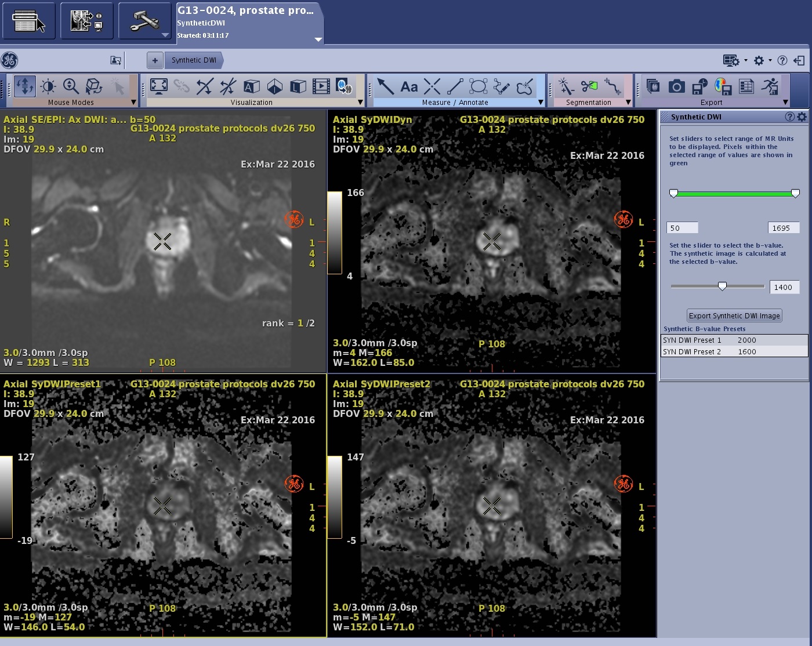Expand the Mouse Modes toolbar dropdown
Screen dimensions: 812x646
tap(133, 103)
